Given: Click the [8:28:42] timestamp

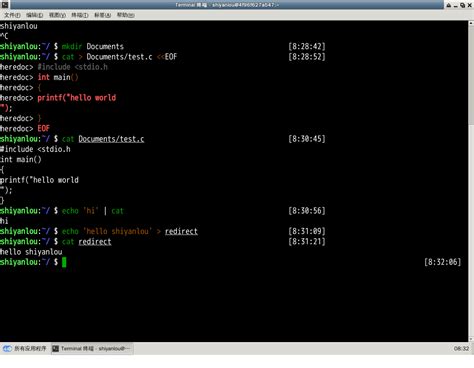Looking at the screenshot, I should 307,46.
